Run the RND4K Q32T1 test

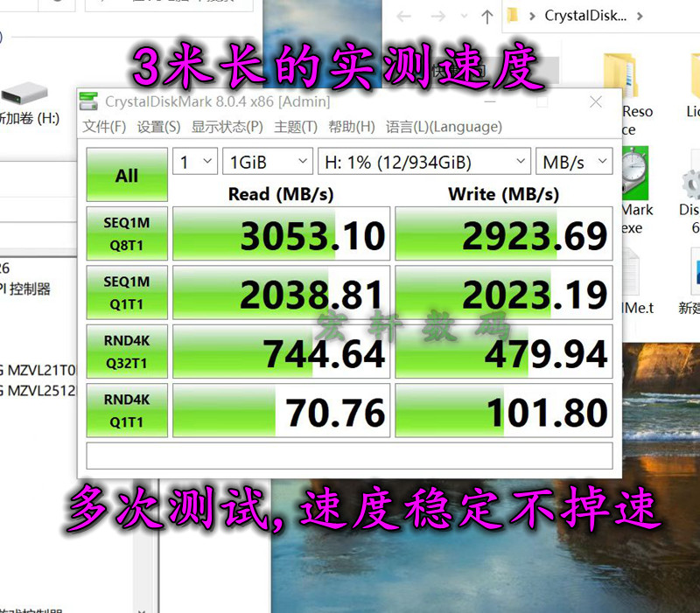127,352
